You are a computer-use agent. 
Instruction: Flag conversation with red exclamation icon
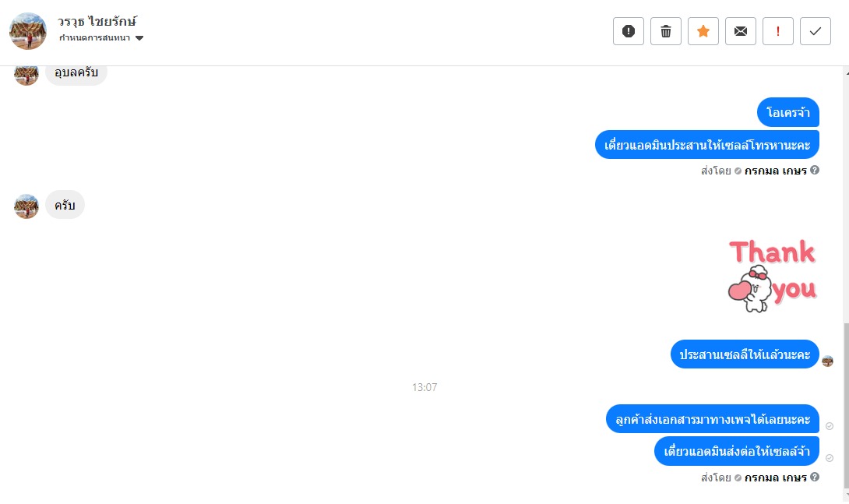click(x=777, y=31)
